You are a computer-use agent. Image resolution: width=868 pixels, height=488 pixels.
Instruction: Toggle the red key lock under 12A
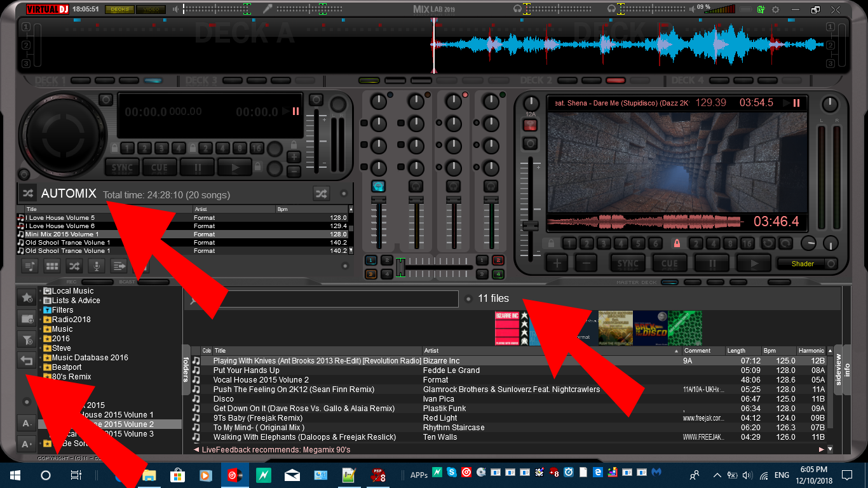point(530,125)
